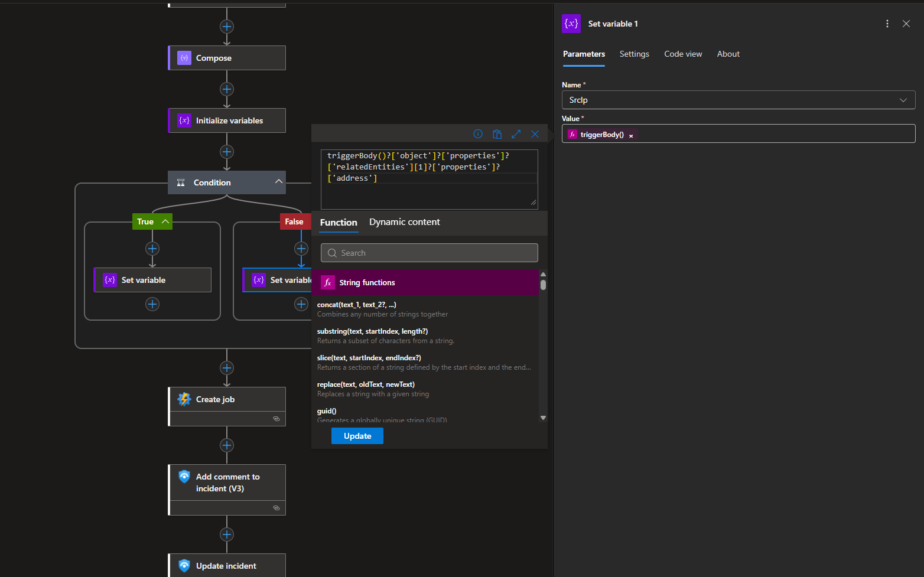Click the function list scroll down arrow
The image size is (924, 577).
click(x=543, y=418)
